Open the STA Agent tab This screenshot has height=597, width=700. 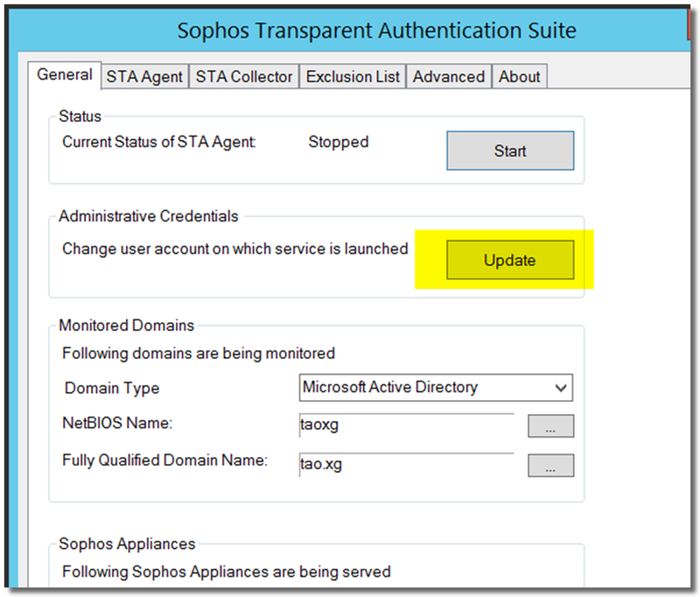pyautogui.click(x=144, y=77)
